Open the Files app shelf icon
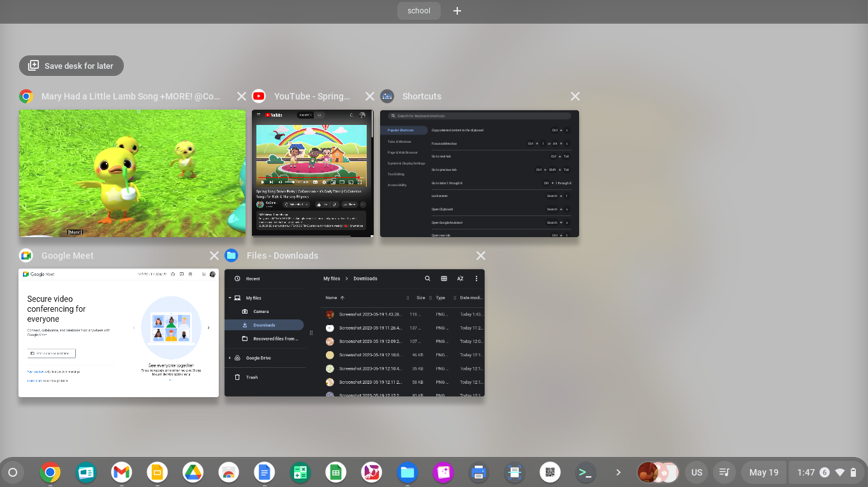868x487 pixels. [407, 472]
